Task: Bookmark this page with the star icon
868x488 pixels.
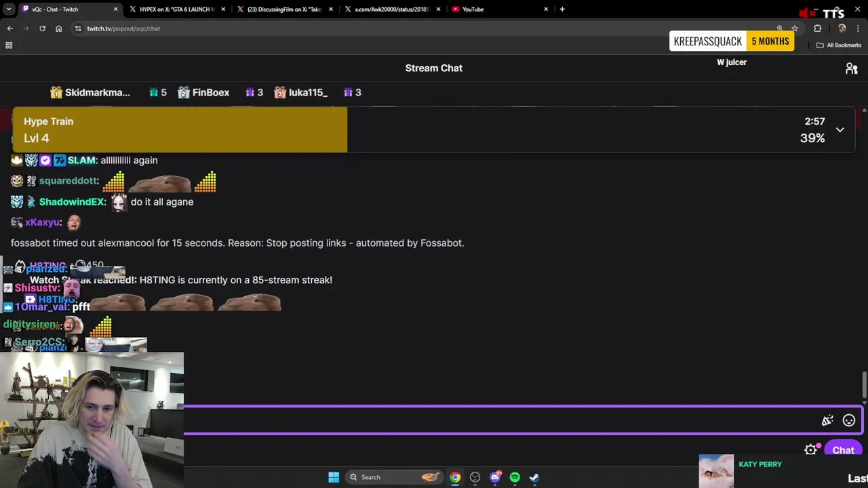Action: (795, 28)
